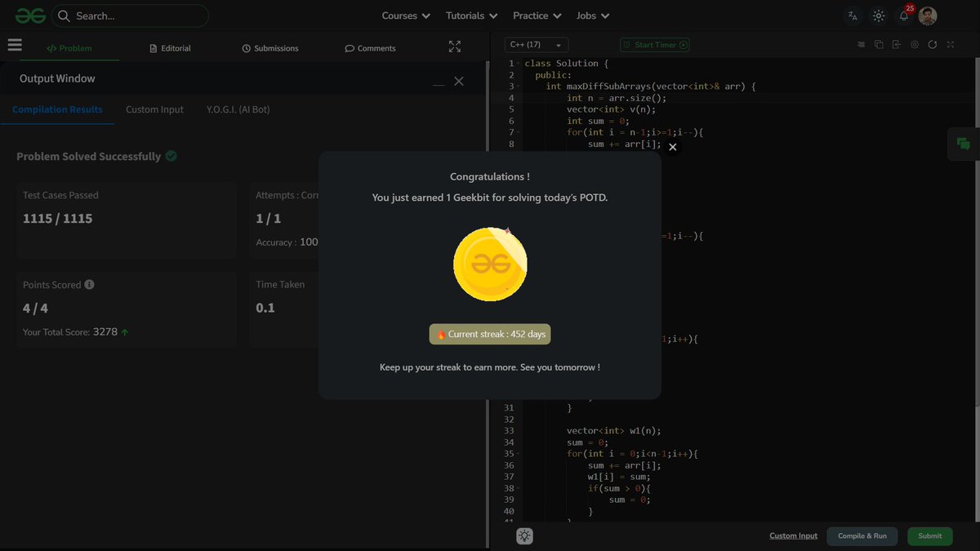Click the '1115 / 1115' test cases value

[x=57, y=219]
